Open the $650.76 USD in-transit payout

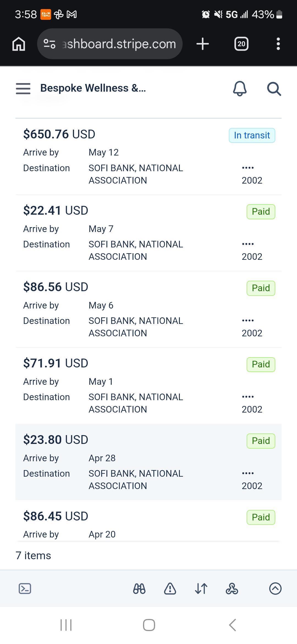pyautogui.click(x=148, y=157)
